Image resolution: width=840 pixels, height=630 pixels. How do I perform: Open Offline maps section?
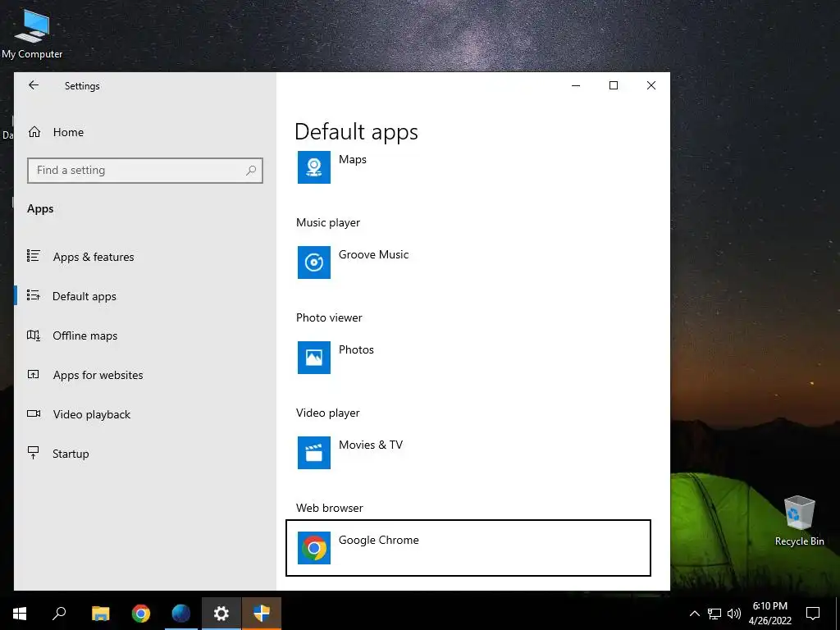point(84,336)
